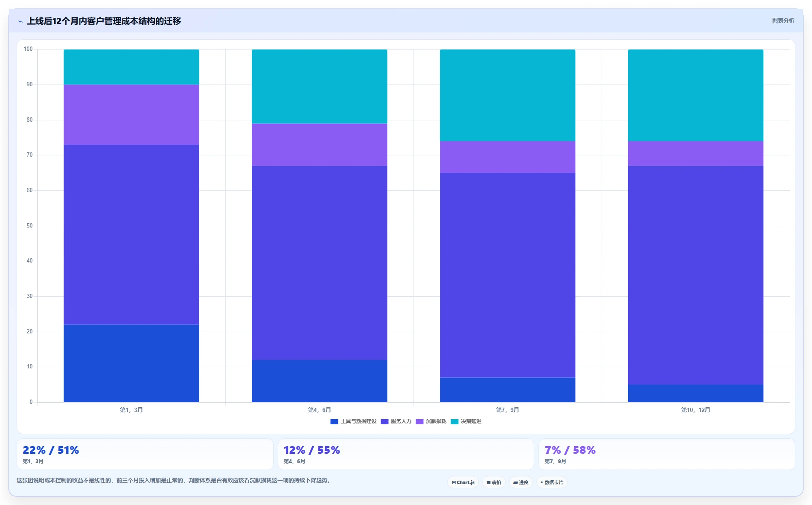
Task: Click the 服务人力 segment in 第7，9月 bar
Action: (507, 275)
